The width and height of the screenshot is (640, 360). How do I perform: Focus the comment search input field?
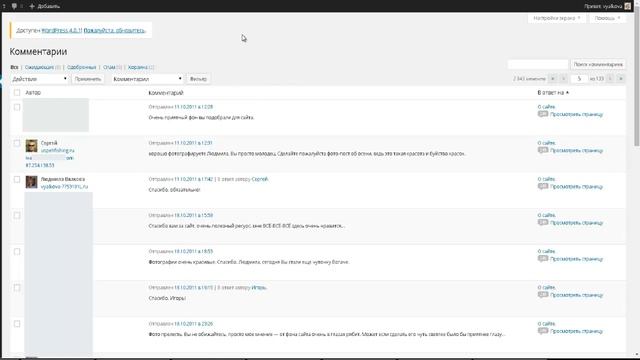pyautogui.click(x=538, y=64)
